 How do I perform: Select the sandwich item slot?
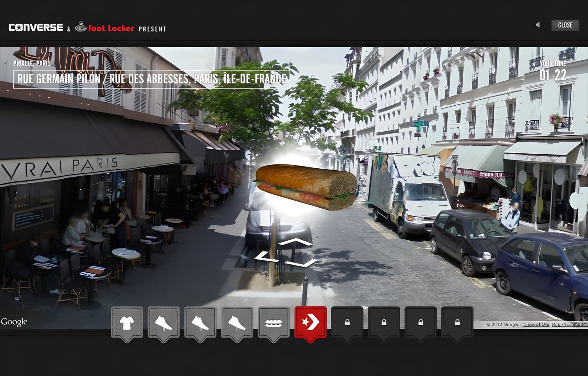(x=273, y=323)
